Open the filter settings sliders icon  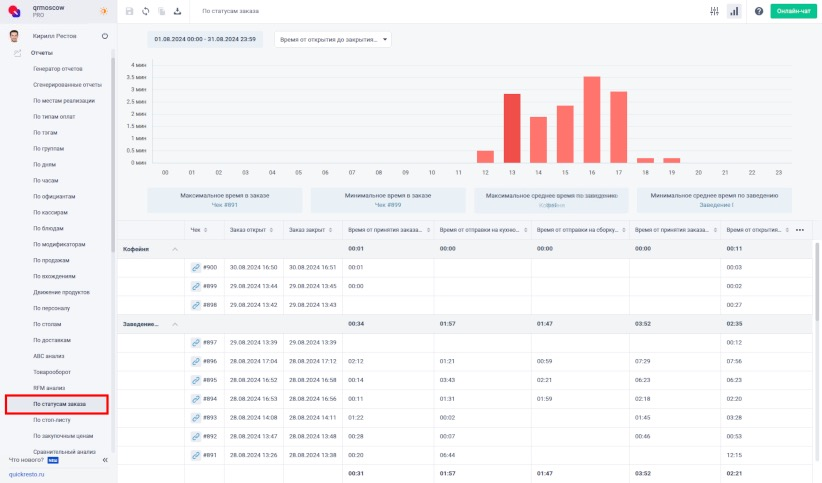pos(714,11)
